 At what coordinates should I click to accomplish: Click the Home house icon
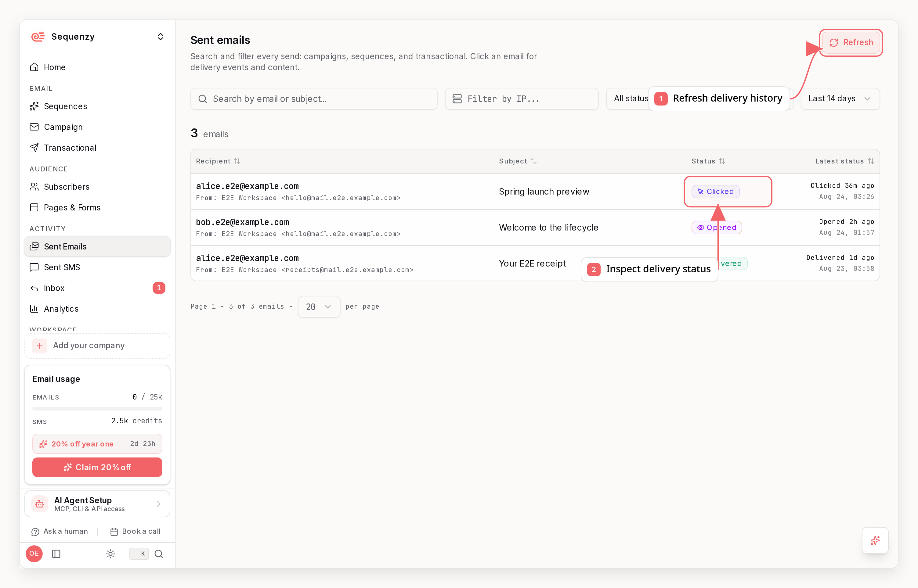click(34, 67)
